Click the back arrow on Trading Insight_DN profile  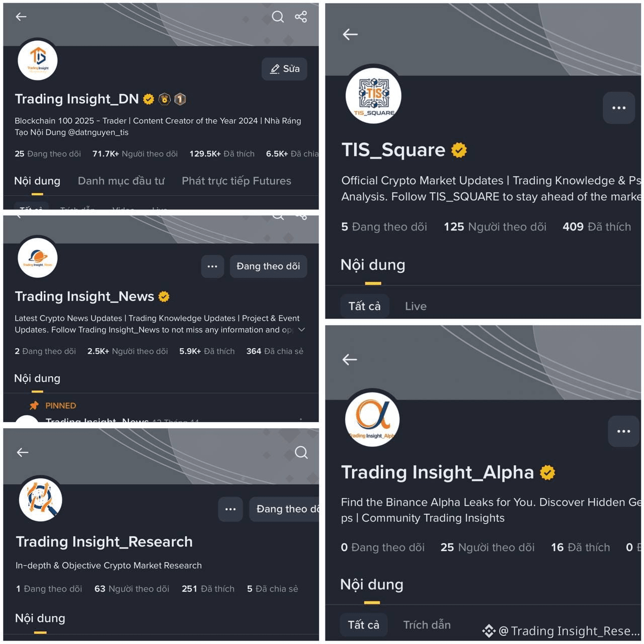point(21,17)
